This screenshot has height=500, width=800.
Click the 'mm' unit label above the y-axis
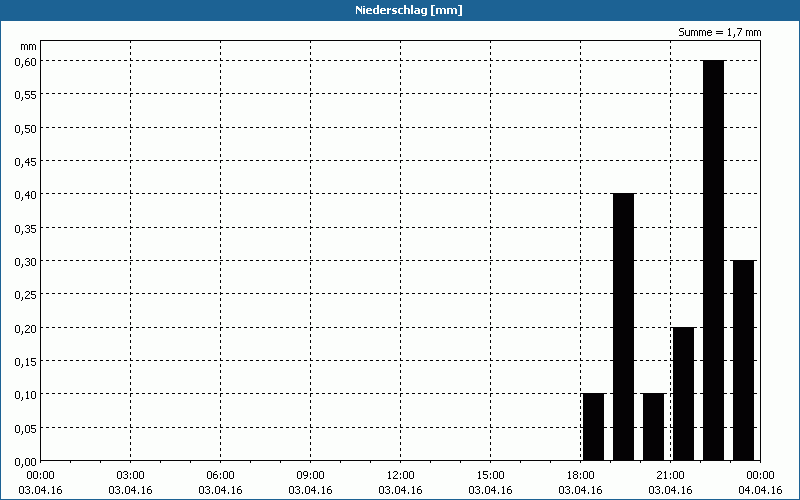coord(28,46)
